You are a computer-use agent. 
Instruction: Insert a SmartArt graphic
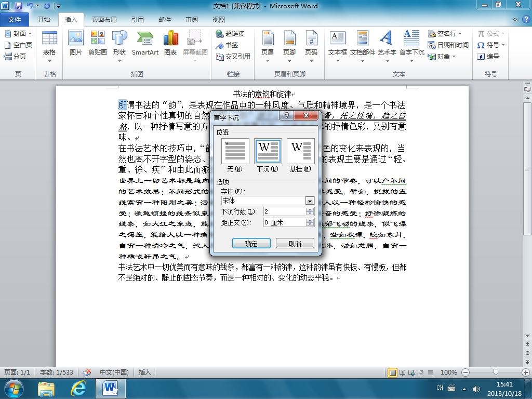point(145,43)
